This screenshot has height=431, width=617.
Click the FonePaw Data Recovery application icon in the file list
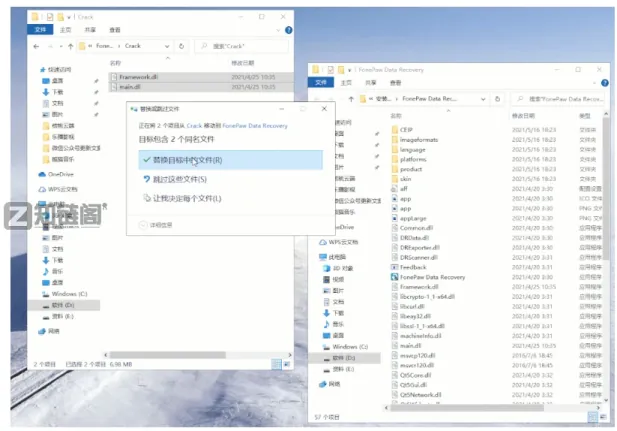[x=394, y=277]
